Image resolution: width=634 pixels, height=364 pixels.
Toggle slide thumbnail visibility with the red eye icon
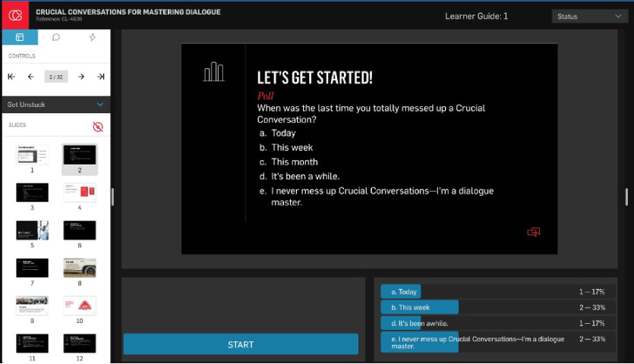tap(97, 127)
